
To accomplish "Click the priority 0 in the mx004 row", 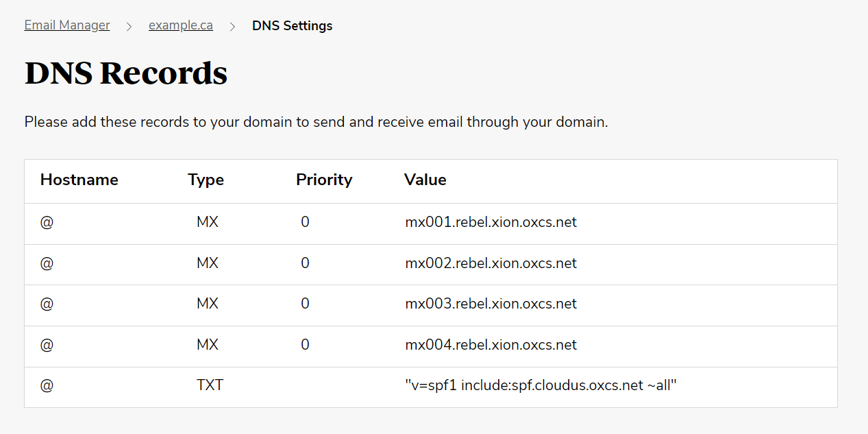I will tap(305, 345).
